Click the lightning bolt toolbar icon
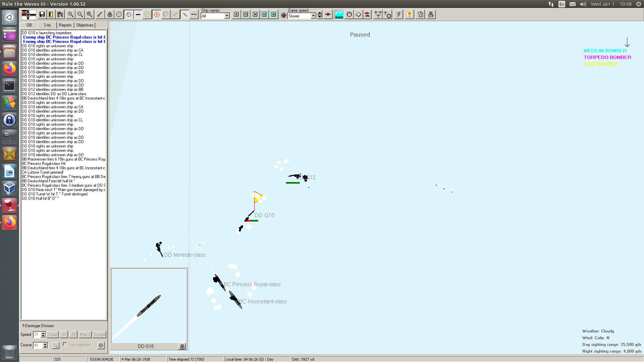 click(398, 14)
